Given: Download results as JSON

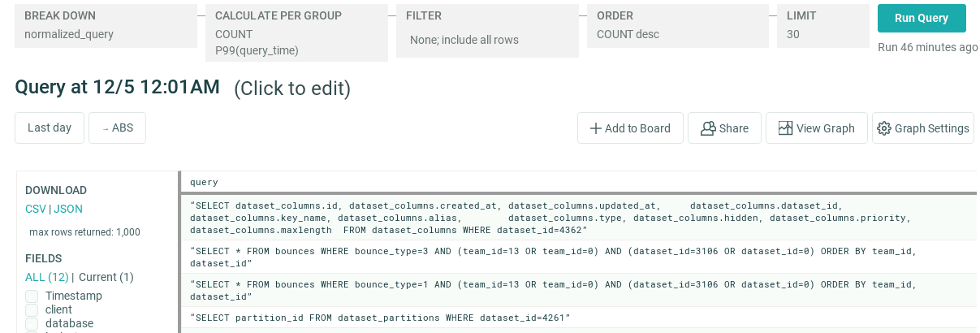Looking at the screenshot, I should click(68, 209).
